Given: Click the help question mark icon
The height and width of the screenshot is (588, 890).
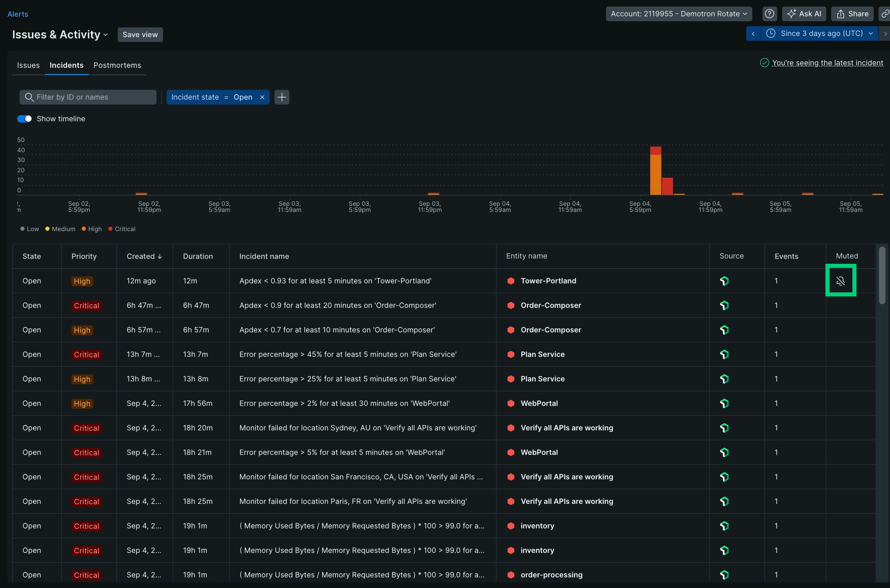Looking at the screenshot, I should coord(769,13).
